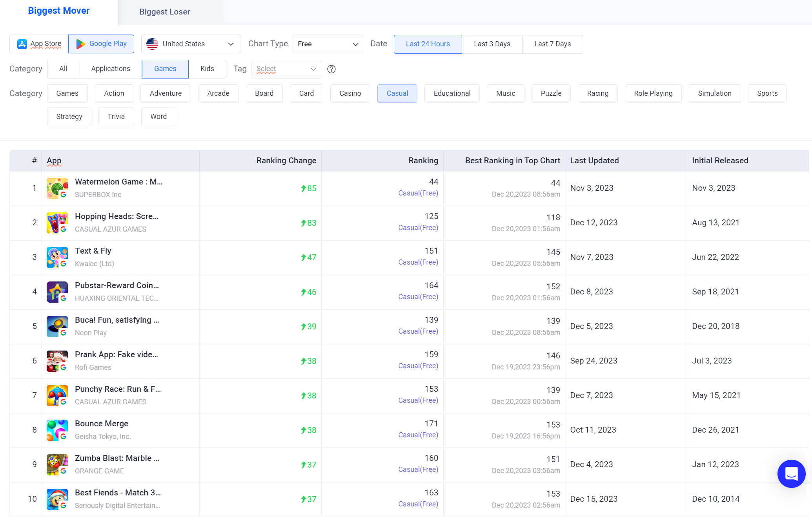Set date range to Last 7 Days
Viewport: 812px width, 517px height.
click(x=552, y=44)
